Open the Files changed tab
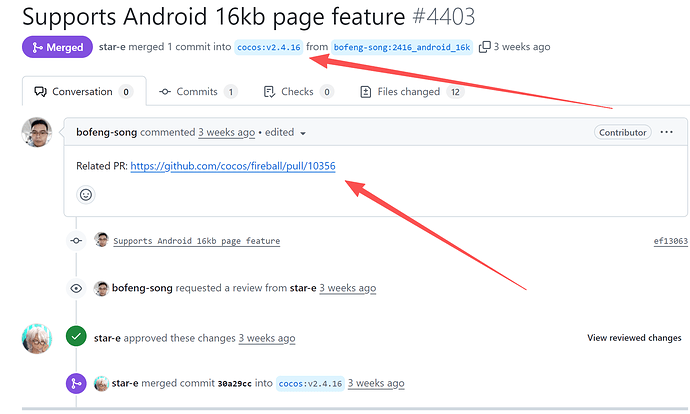Viewport: 690px width, 414px height. (x=406, y=92)
